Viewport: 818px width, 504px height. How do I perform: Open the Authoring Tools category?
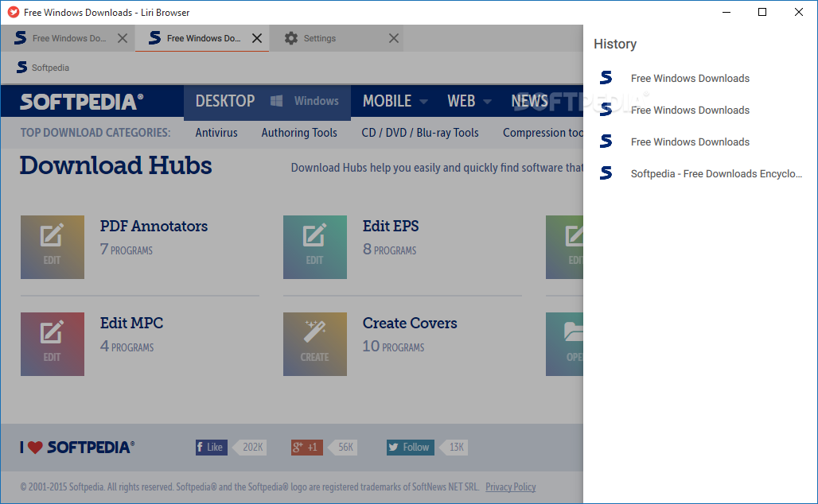299,133
